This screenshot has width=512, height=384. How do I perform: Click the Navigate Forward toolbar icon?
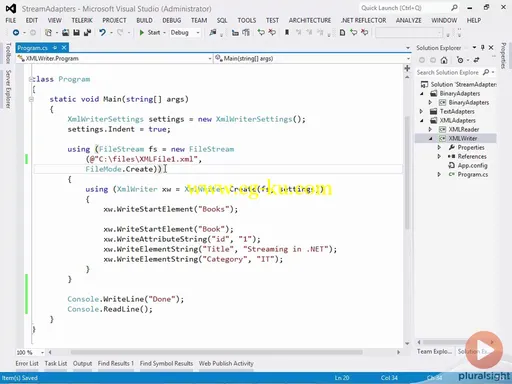[33, 32]
